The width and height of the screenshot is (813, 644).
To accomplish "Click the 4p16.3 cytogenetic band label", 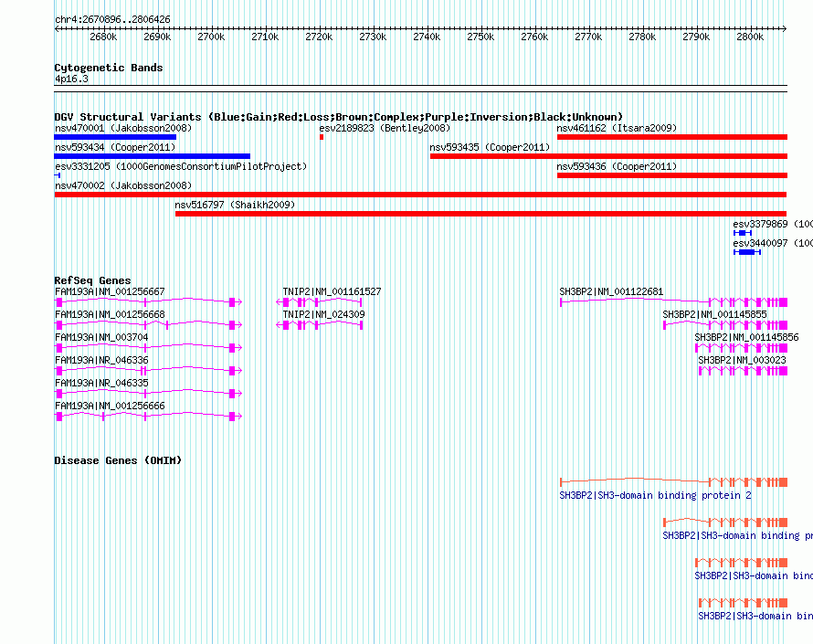I will pyautogui.click(x=71, y=79).
